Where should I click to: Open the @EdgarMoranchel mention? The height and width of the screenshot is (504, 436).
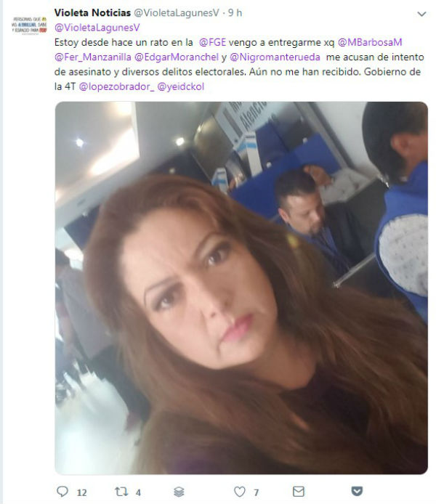[177, 57]
